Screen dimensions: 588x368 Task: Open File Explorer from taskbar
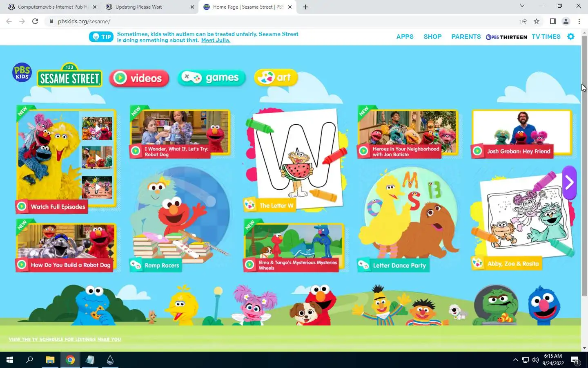coord(50,360)
